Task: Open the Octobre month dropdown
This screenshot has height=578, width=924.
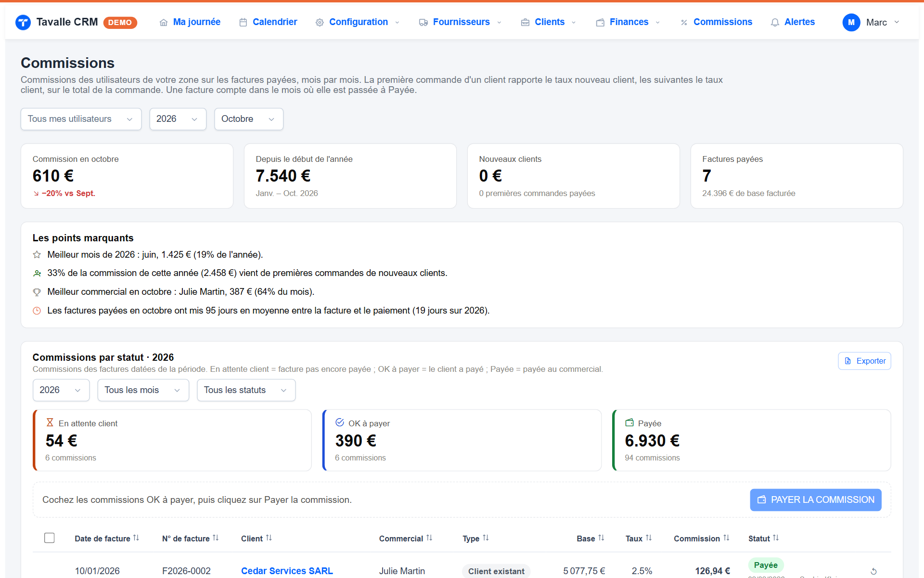Action: [248, 119]
